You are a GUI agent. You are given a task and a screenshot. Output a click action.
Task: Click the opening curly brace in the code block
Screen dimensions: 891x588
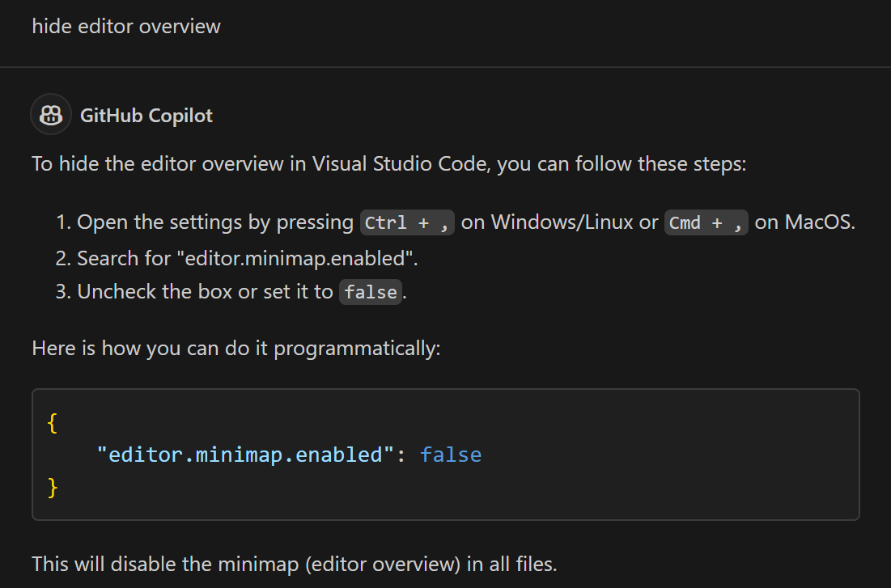(53, 421)
